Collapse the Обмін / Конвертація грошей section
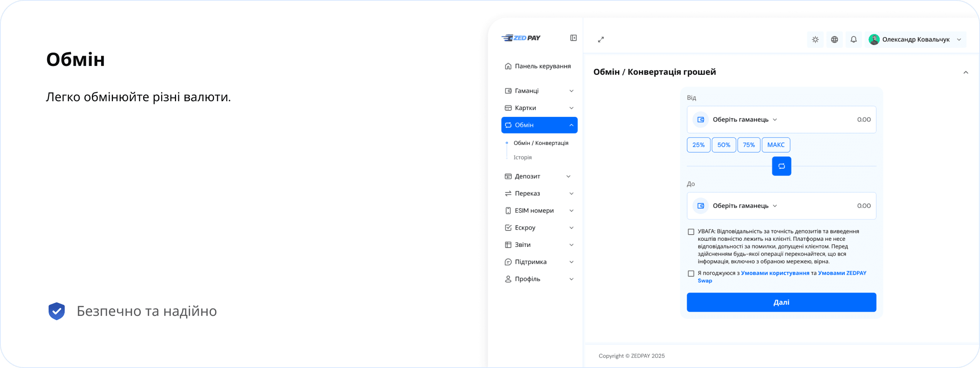 965,72
